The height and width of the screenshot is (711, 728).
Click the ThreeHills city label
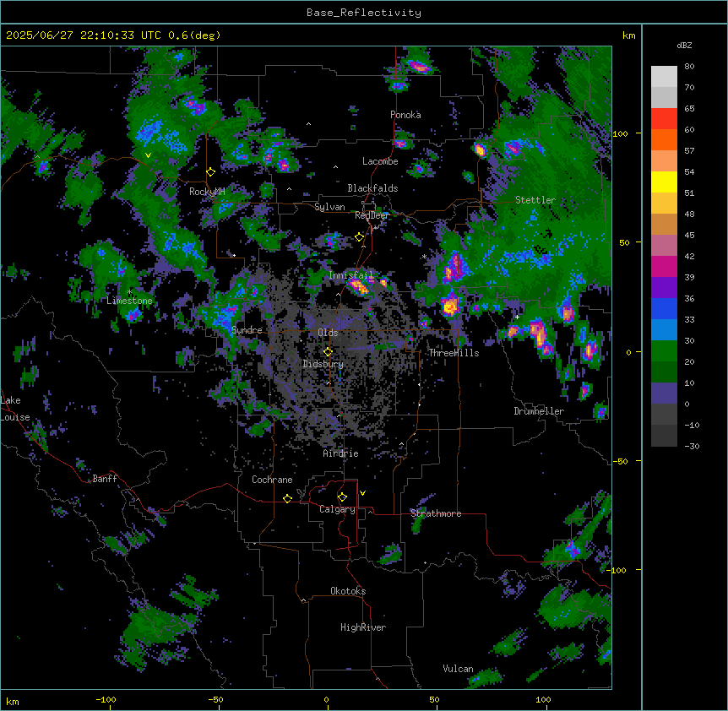[x=454, y=353]
